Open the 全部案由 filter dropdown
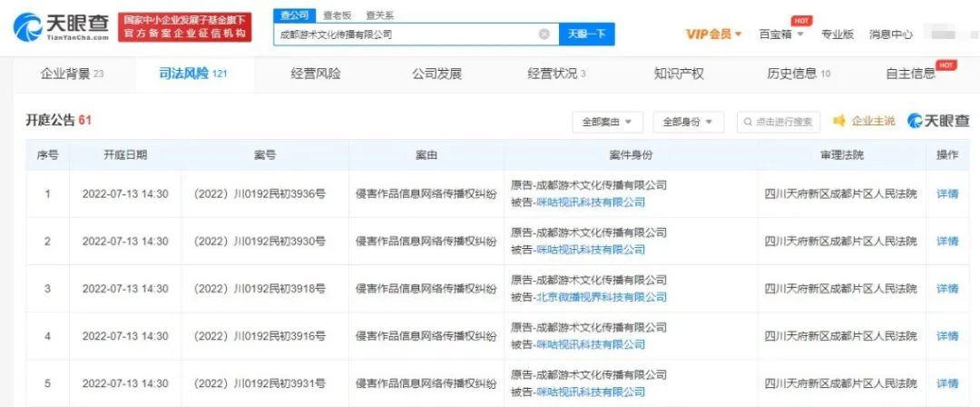The image size is (980, 407). pos(607,122)
